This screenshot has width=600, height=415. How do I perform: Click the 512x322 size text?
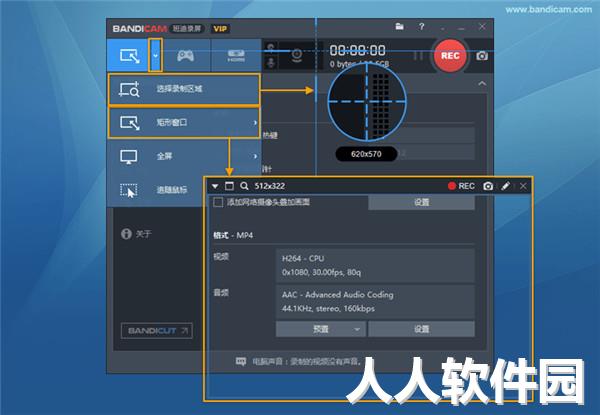point(270,186)
